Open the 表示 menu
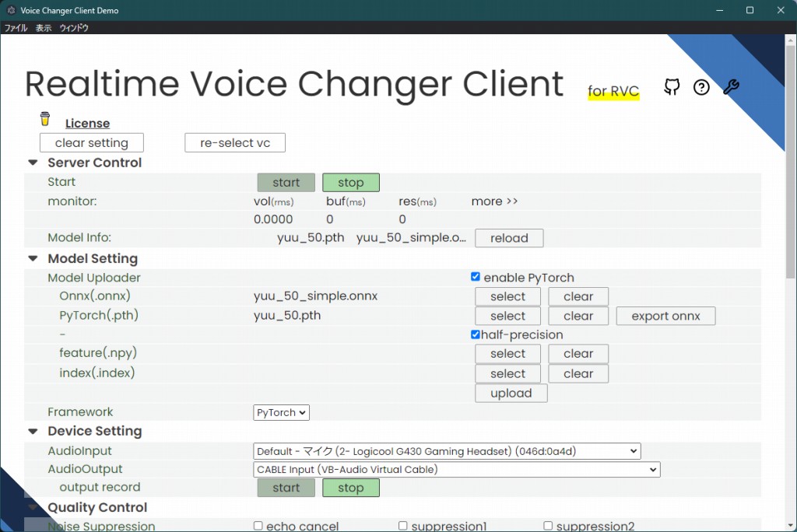The width and height of the screenshot is (797, 532). pyautogui.click(x=43, y=26)
